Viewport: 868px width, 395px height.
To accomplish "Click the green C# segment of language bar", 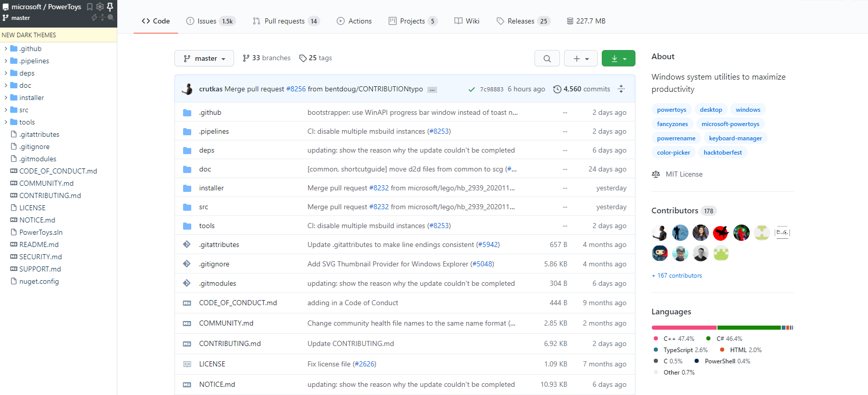I will [x=749, y=328].
